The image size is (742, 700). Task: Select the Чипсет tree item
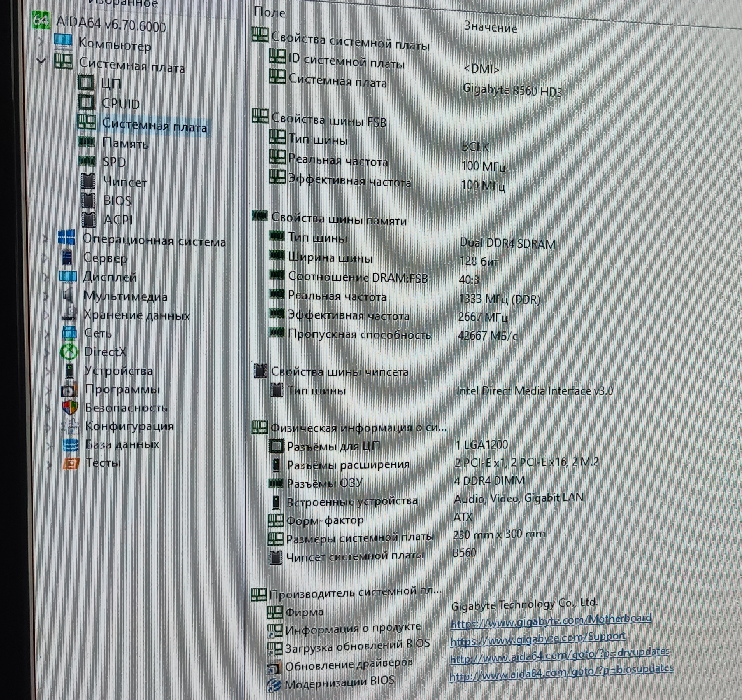(125, 182)
